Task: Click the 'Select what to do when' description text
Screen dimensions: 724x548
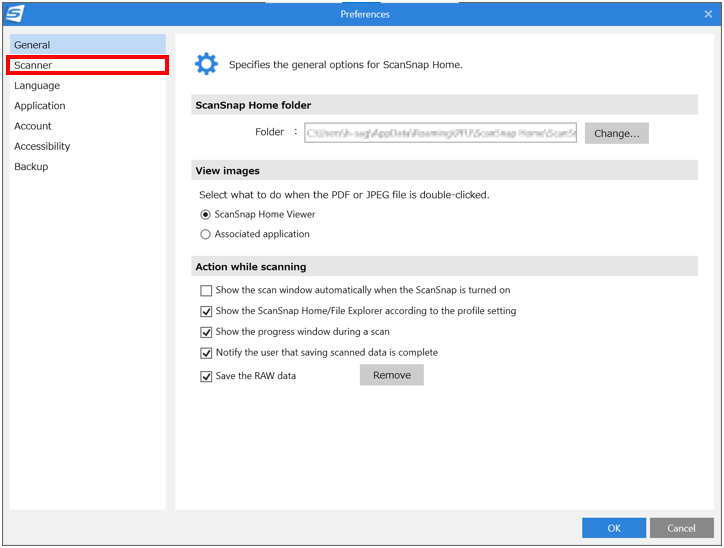Action: tap(344, 195)
